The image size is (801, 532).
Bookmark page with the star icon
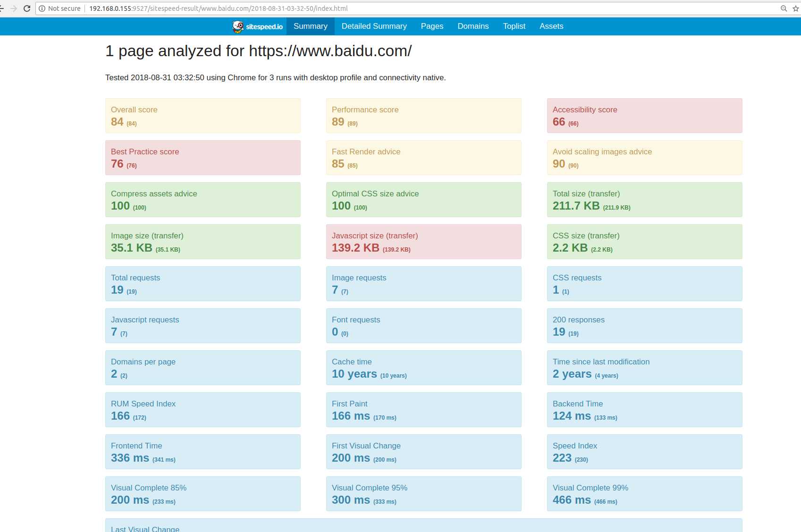tap(796, 8)
